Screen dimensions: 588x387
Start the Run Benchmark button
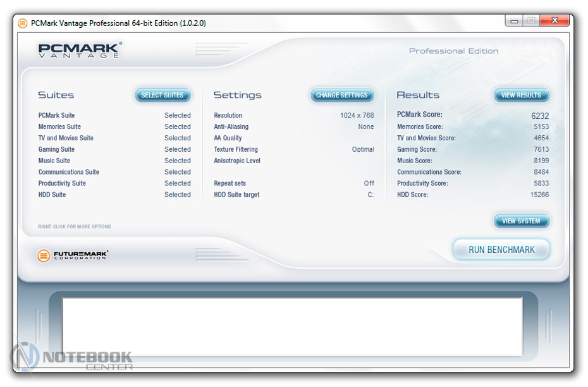[x=501, y=250]
